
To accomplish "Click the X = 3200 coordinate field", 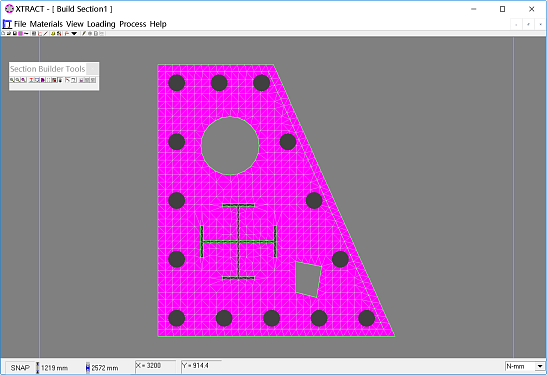I will click(155, 366).
